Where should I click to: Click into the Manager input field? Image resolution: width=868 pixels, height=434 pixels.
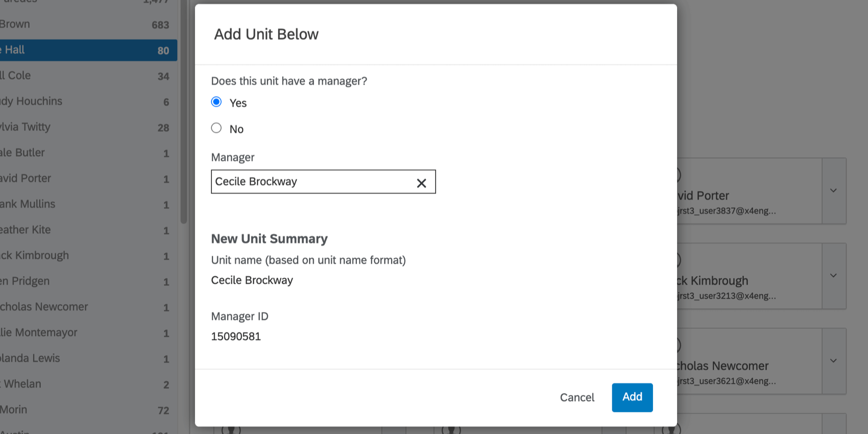[x=311, y=182]
